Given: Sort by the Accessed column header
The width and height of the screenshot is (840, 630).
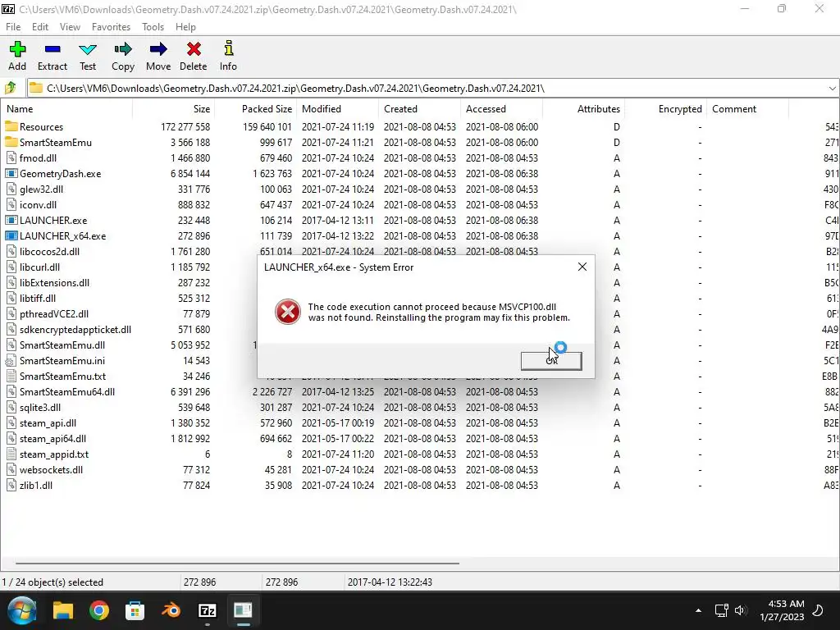Looking at the screenshot, I should pos(501,109).
